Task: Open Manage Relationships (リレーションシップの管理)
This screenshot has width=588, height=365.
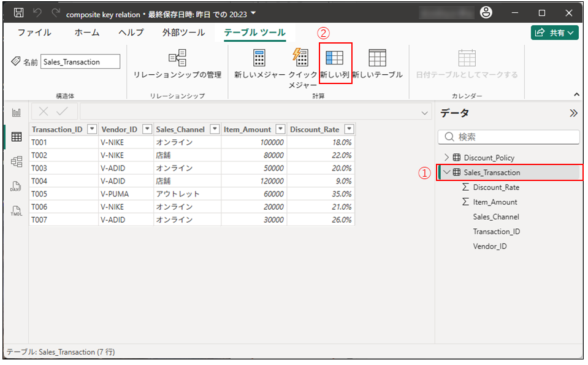Action: [x=177, y=58]
